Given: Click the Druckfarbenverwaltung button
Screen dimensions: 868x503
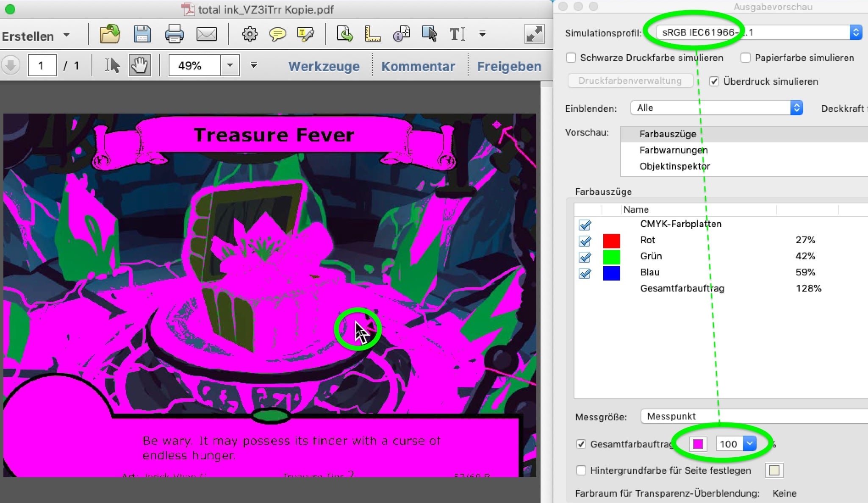Looking at the screenshot, I should [x=630, y=81].
